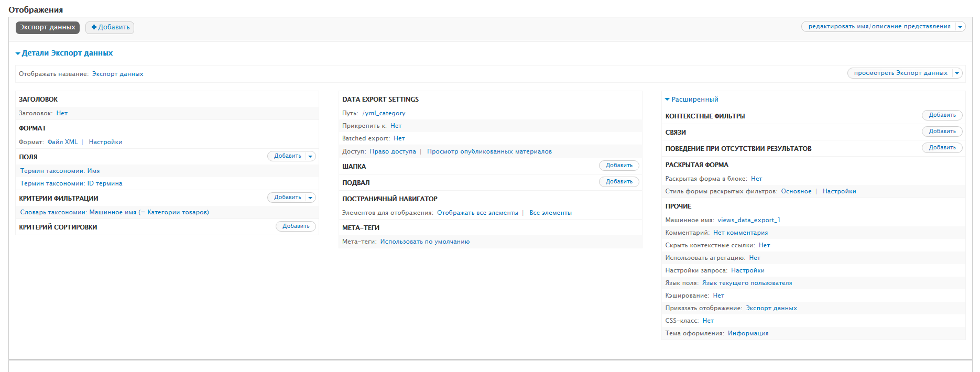Collapse the Расширенный section
The height and width of the screenshot is (372, 980).
coord(692,100)
